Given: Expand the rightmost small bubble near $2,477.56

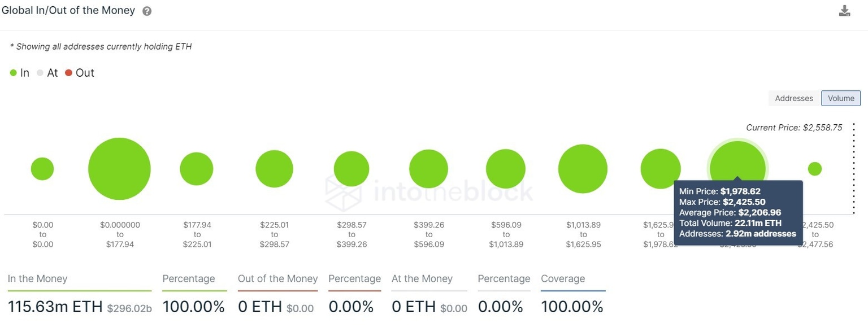Looking at the screenshot, I should pos(815,168).
